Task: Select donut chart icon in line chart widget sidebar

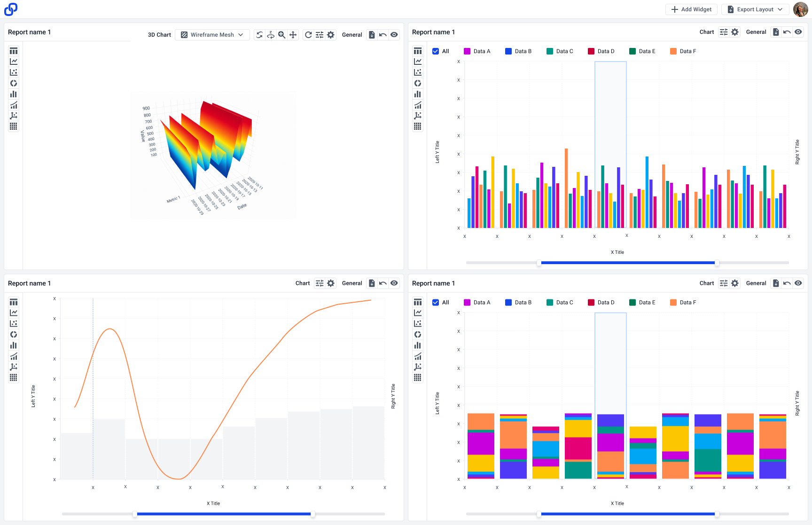Action: tap(14, 335)
